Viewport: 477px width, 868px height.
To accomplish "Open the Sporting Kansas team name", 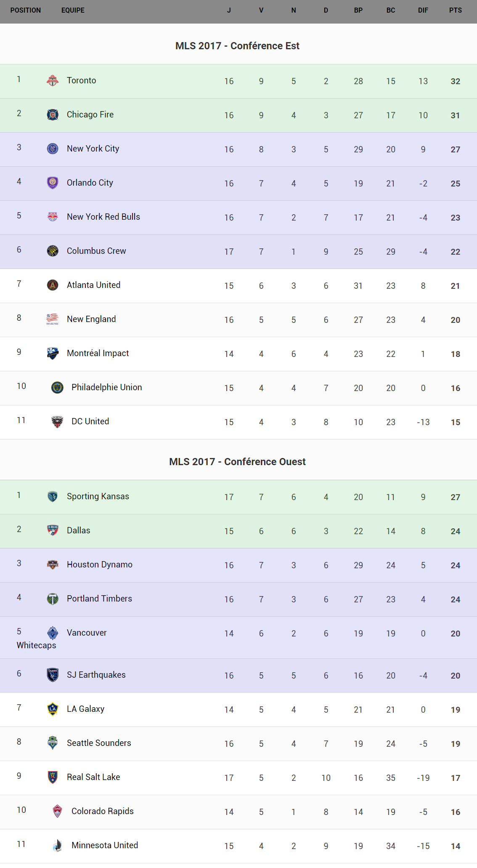I will pos(98,496).
